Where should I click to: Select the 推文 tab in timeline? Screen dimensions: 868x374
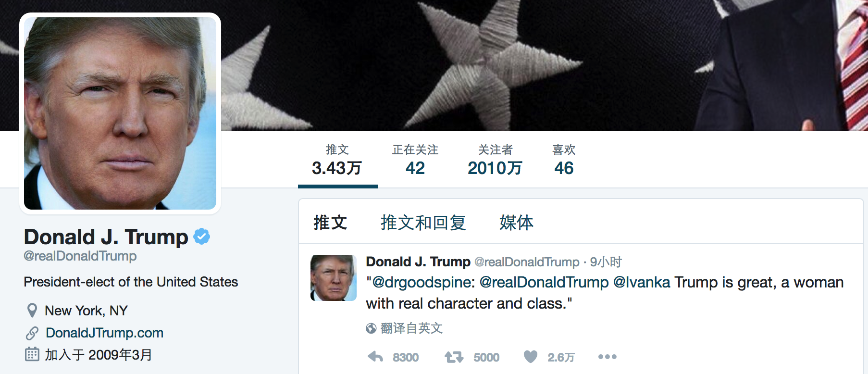pyautogui.click(x=330, y=223)
